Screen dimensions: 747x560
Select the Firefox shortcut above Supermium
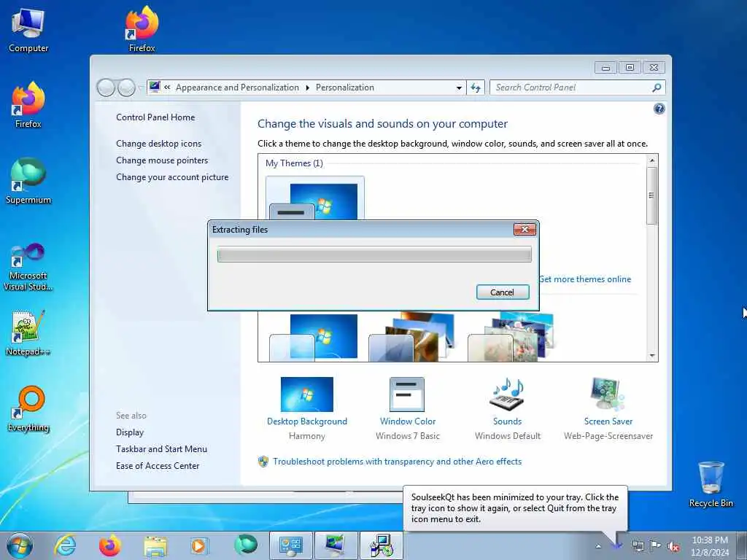point(28,105)
